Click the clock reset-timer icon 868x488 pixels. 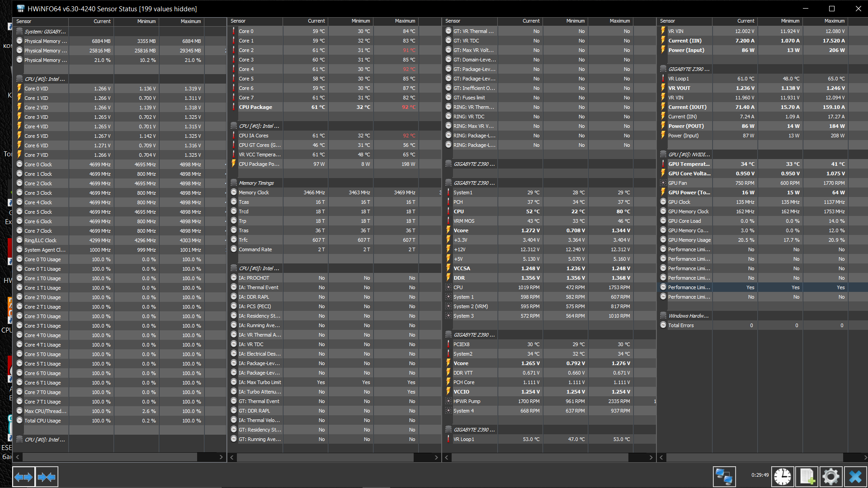(782, 477)
